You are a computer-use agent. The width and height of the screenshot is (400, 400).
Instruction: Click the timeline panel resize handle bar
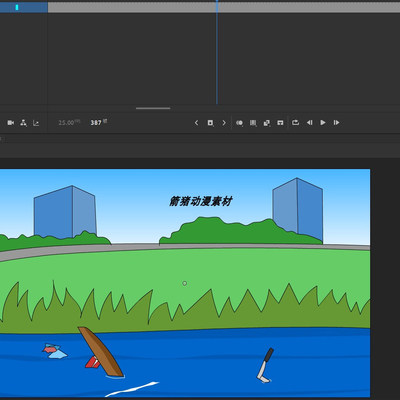coord(153,108)
